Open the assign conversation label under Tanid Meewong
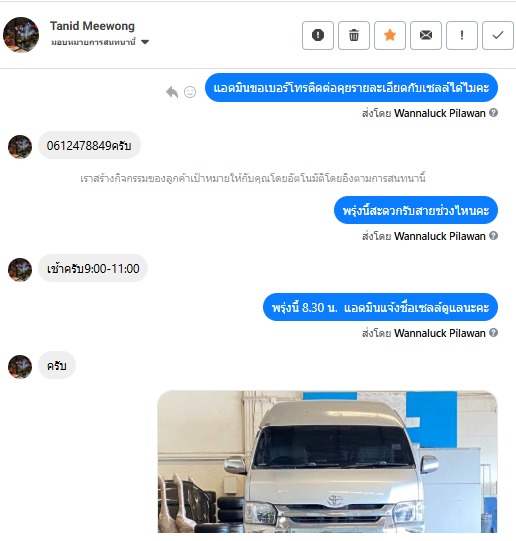 (93, 42)
